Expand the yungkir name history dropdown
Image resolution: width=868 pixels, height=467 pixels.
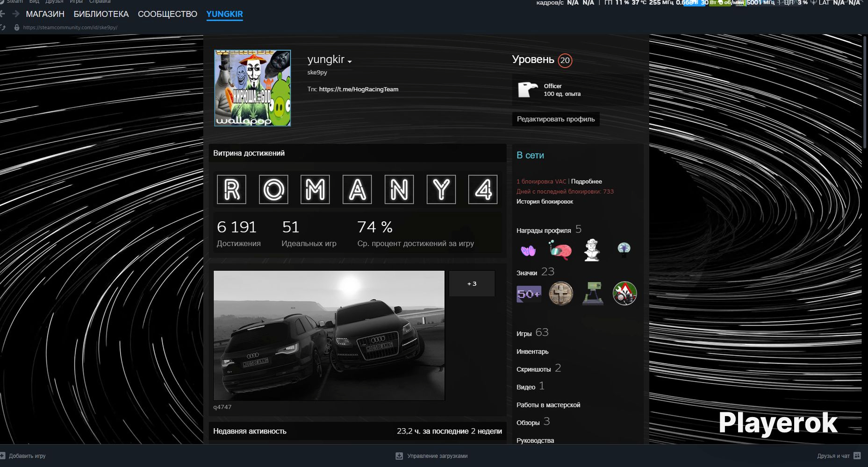pyautogui.click(x=350, y=61)
